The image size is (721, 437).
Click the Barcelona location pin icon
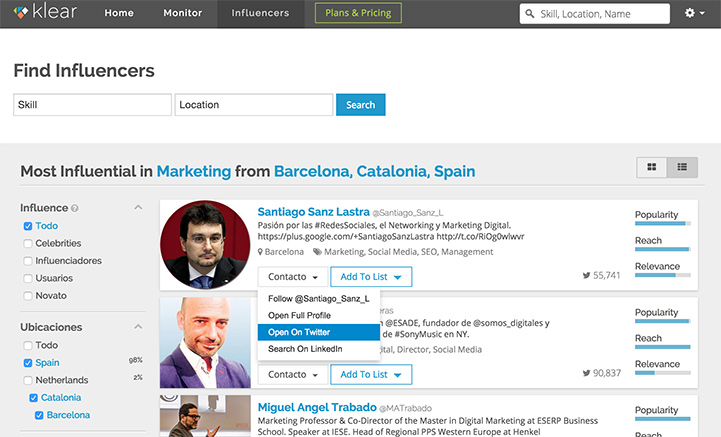(260, 253)
